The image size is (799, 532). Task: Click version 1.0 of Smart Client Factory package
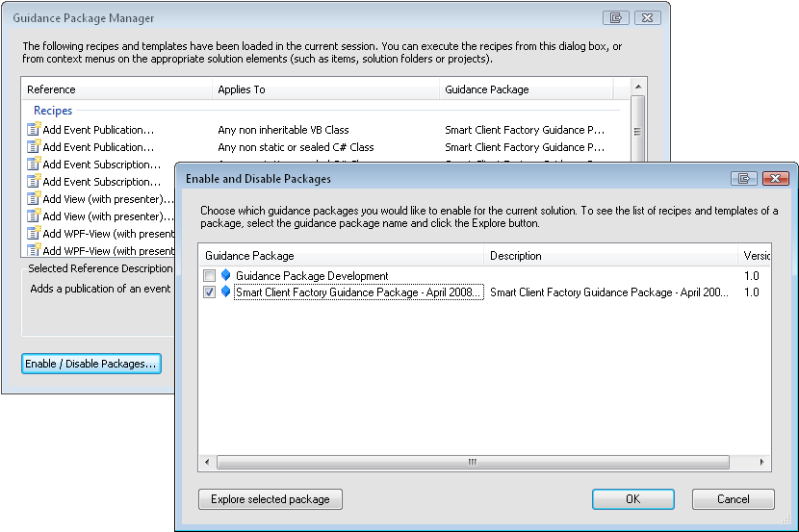point(751,292)
